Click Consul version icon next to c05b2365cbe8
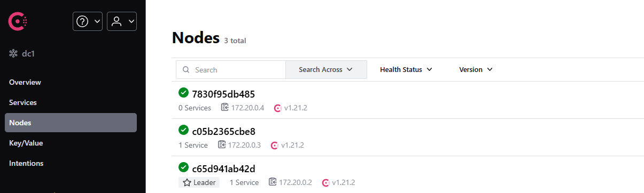 (275, 145)
